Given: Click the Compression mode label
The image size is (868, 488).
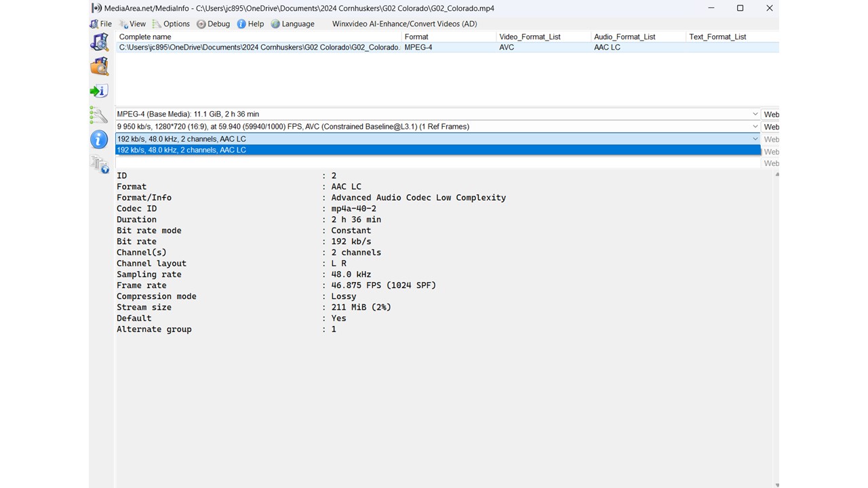Looking at the screenshot, I should click(x=157, y=296).
